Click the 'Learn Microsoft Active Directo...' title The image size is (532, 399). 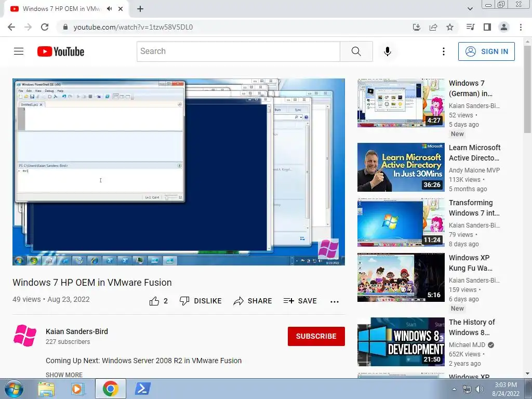(474, 153)
